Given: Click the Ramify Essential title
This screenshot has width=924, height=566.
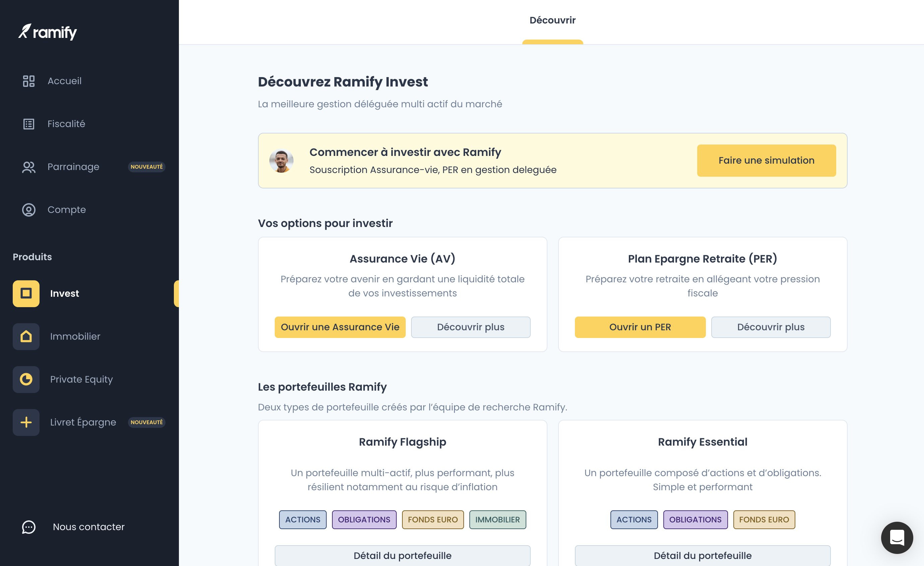Looking at the screenshot, I should click(702, 442).
